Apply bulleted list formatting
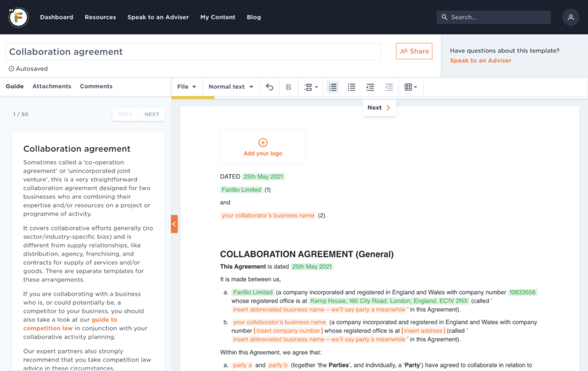The width and height of the screenshot is (588, 371). pyautogui.click(x=352, y=87)
